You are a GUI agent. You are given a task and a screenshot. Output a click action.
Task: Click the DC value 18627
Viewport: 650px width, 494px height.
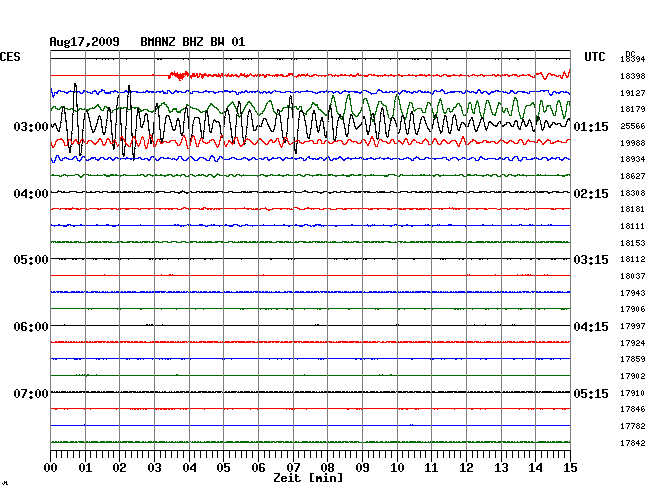click(633, 176)
